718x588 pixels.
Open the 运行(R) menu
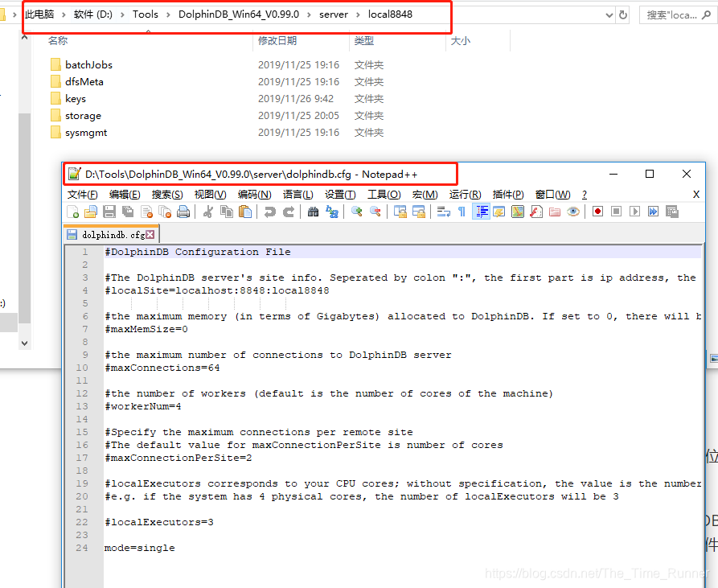point(466,195)
